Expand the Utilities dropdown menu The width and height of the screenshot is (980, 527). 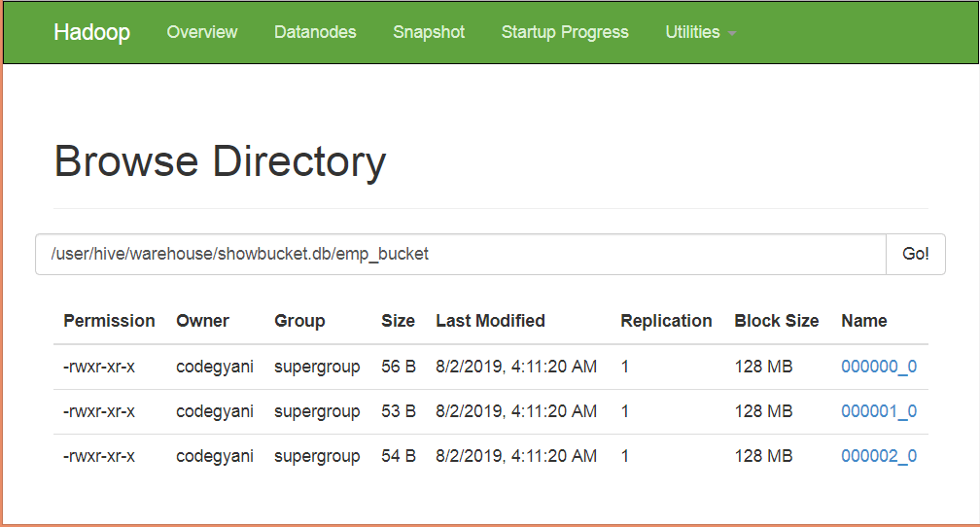700,32
